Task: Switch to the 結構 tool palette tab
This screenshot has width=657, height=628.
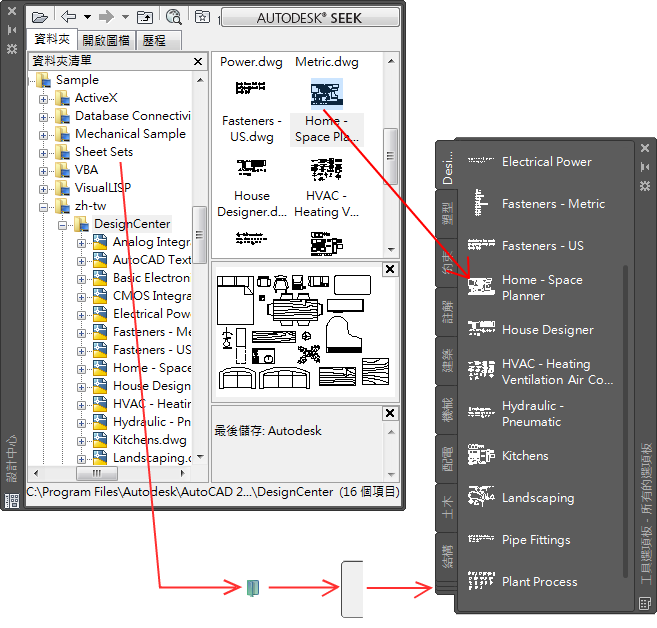Action: click(447, 556)
